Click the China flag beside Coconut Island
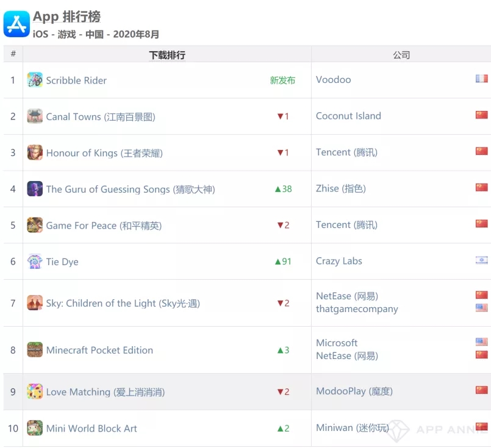 (482, 115)
